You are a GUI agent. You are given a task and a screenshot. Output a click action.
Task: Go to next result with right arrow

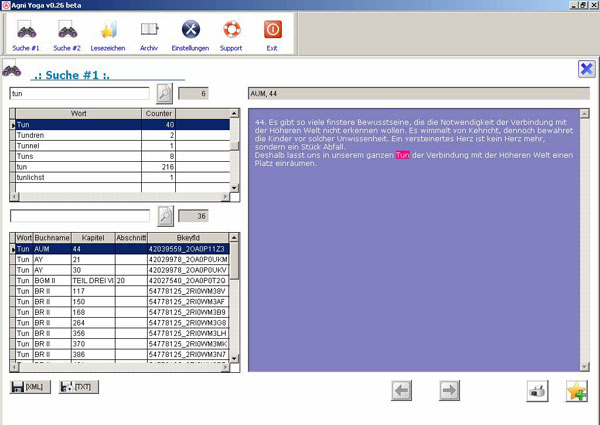click(449, 390)
